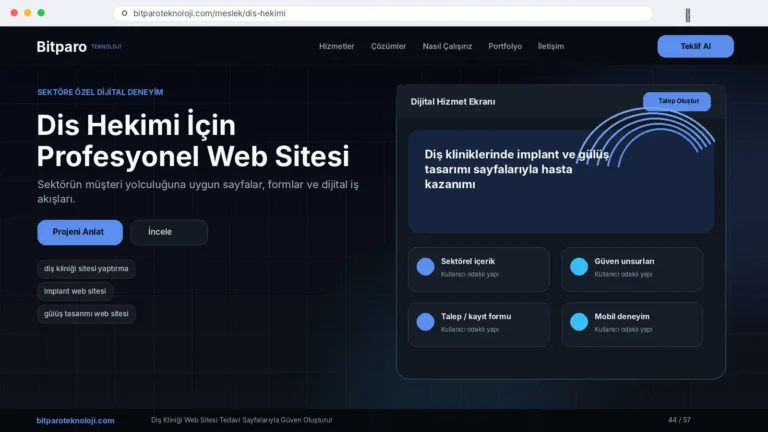Image resolution: width=768 pixels, height=432 pixels.
Task: Click the Talep Oluştur button
Action: [x=677, y=101]
